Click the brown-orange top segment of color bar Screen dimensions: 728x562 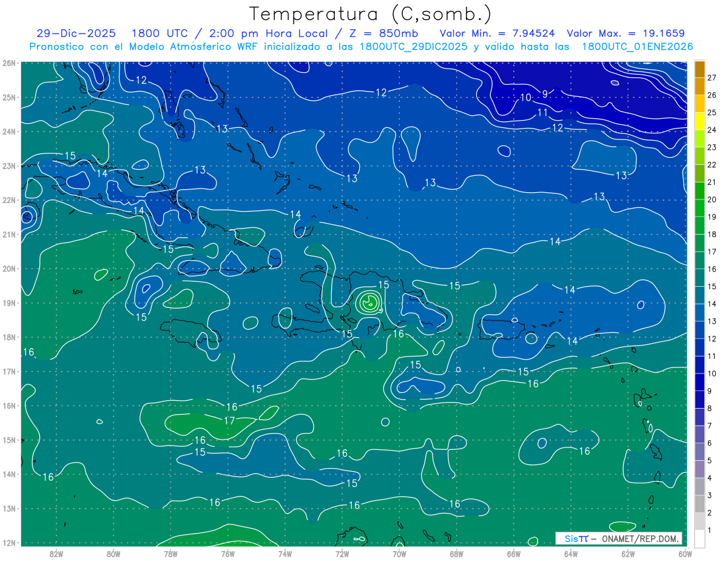[700, 69]
